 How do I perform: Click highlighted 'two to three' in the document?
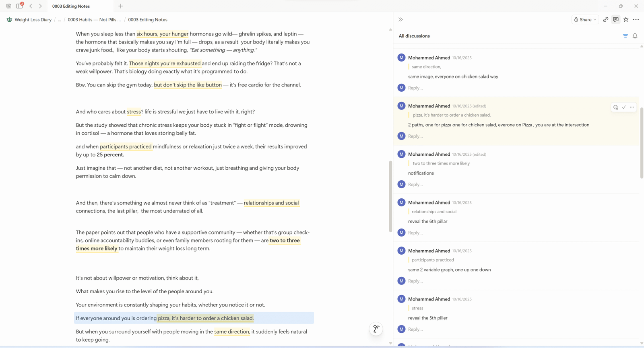point(285,241)
